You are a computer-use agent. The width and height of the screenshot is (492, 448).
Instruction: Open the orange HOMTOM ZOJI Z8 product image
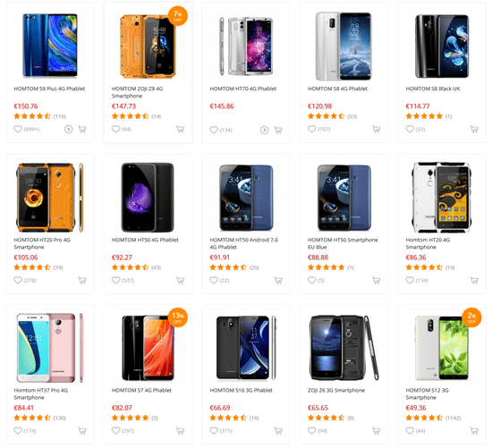click(x=148, y=46)
